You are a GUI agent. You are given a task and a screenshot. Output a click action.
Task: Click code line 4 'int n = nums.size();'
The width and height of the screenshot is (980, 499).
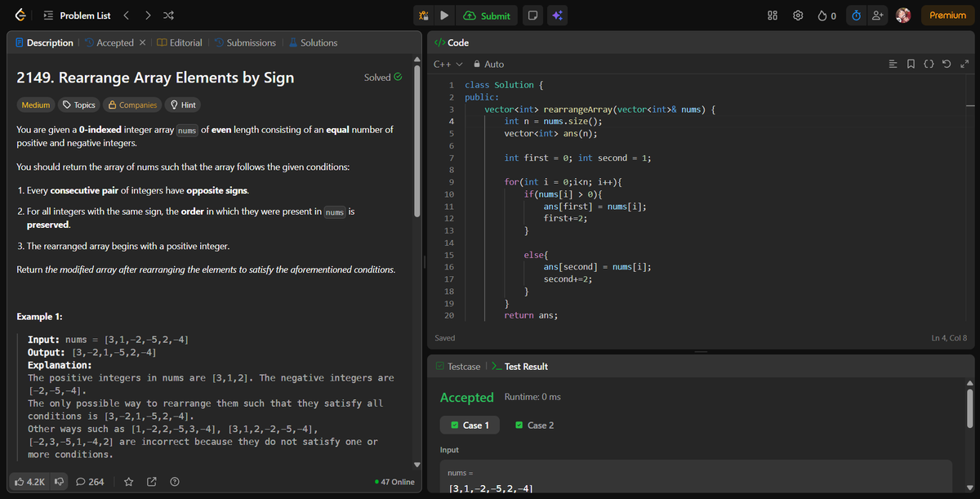(x=553, y=121)
